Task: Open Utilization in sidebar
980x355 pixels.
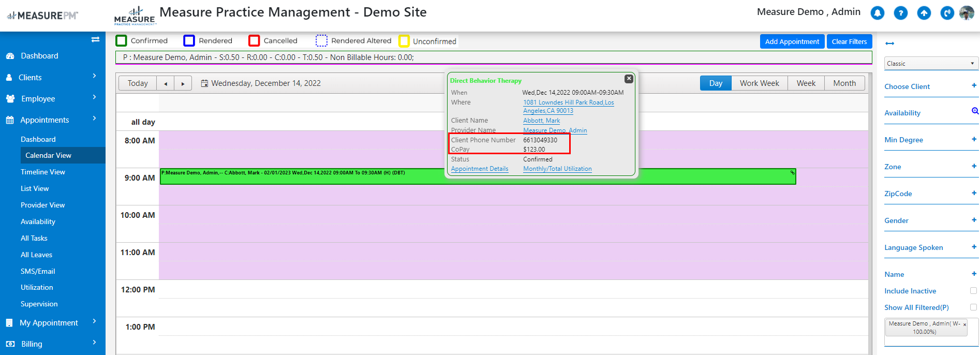Action: pyautogui.click(x=37, y=287)
